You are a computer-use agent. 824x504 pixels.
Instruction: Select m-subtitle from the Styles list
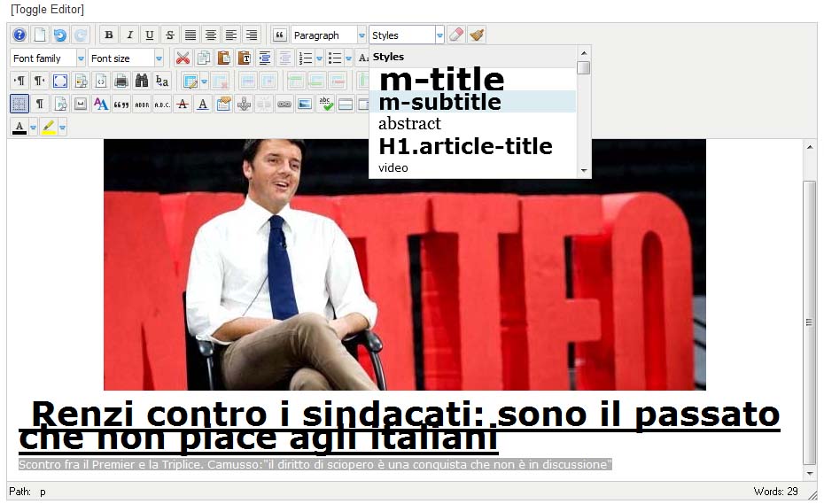coord(439,102)
